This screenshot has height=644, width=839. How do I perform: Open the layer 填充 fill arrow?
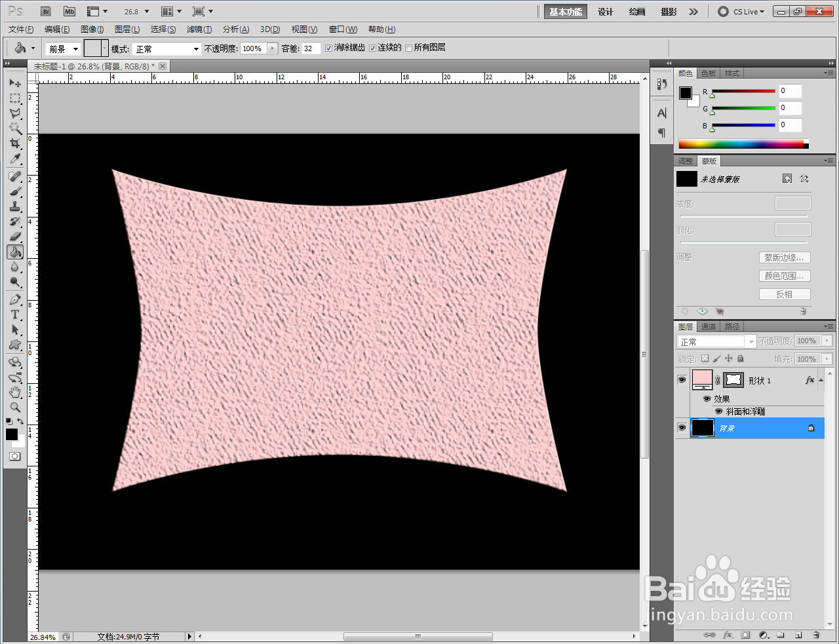(x=827, y=359)
